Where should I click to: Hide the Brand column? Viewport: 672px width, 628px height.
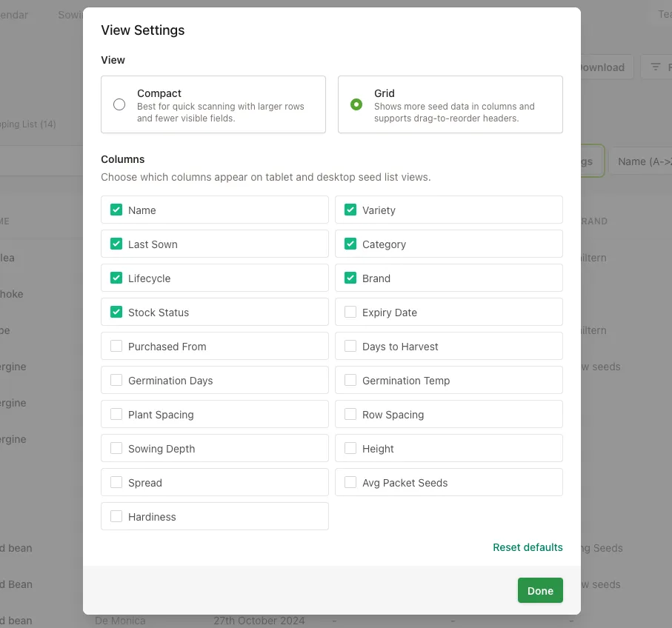[x=350, y=278]
